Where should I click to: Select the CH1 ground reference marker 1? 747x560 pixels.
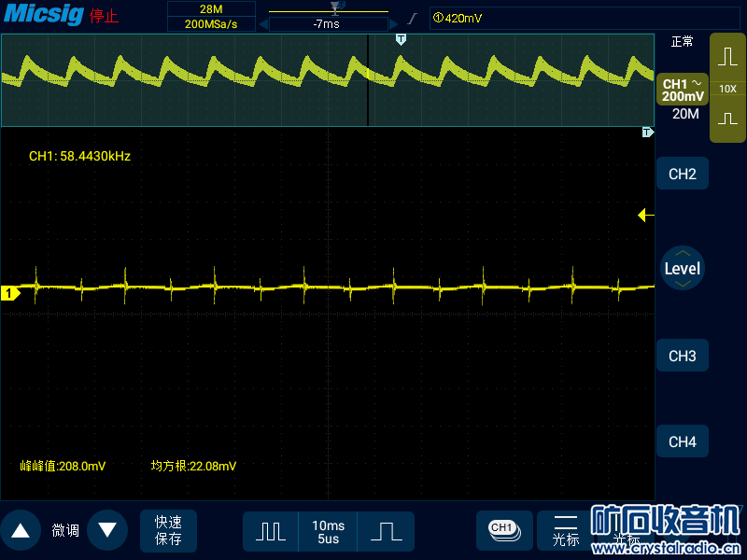click(x=10, y=293)
